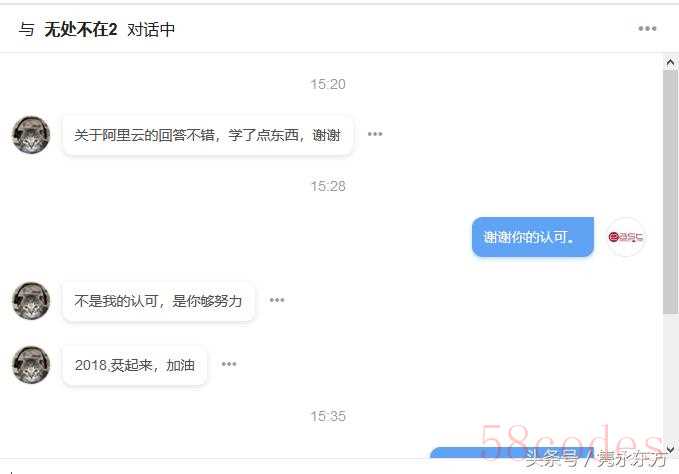The height and width of the screenshot is (474, 679).
Task: Click the scrollbar up arrow
Action: click(670, 63)
